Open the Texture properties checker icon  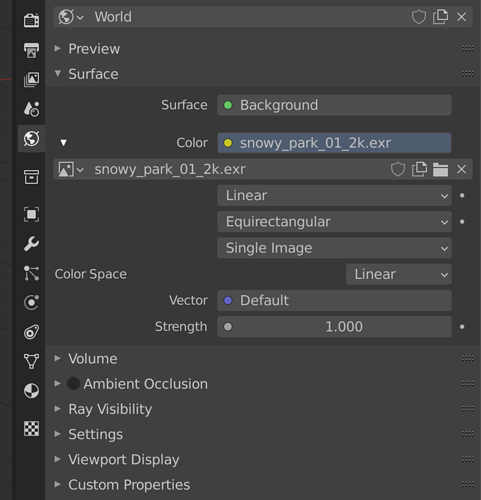31,428
